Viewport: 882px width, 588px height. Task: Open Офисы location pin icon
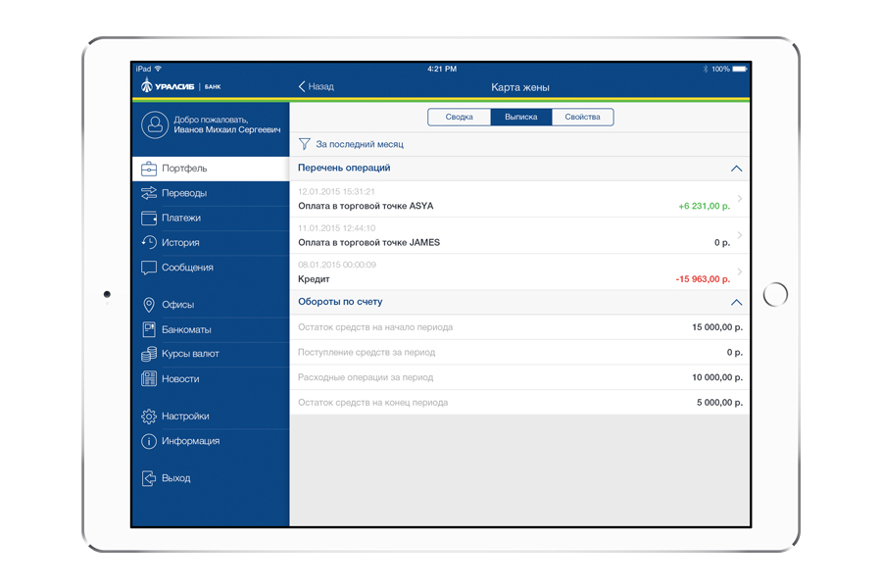click(149, 305)
